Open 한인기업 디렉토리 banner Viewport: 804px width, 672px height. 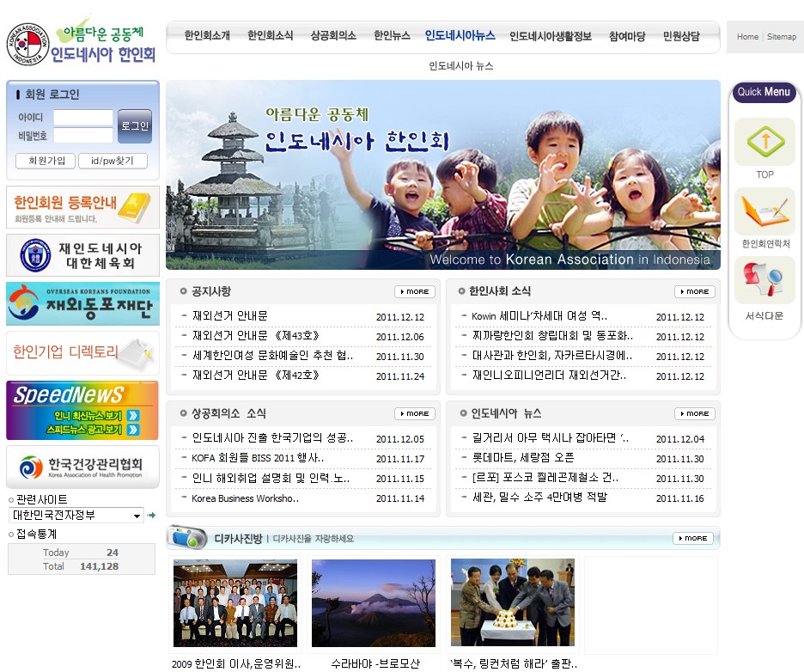tap(82, 352)
